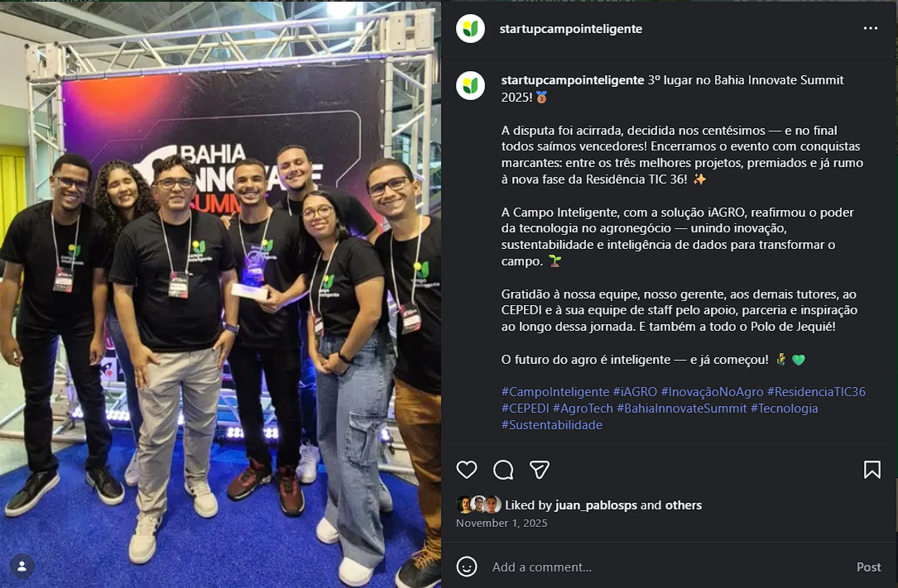Screen dimensions: 898x588
Task: Click the header profile avatar logo
Action: click(471, 29)
